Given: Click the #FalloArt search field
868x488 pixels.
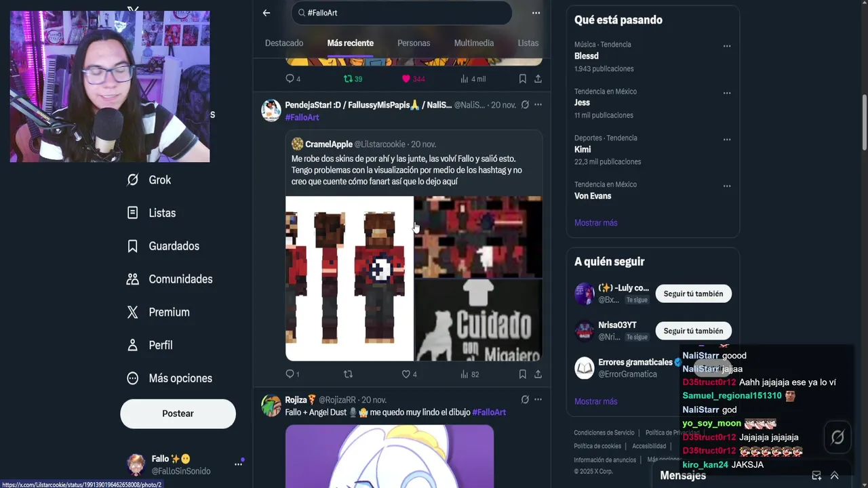Looking at the screenshot, I should click(x=402, y=13).
